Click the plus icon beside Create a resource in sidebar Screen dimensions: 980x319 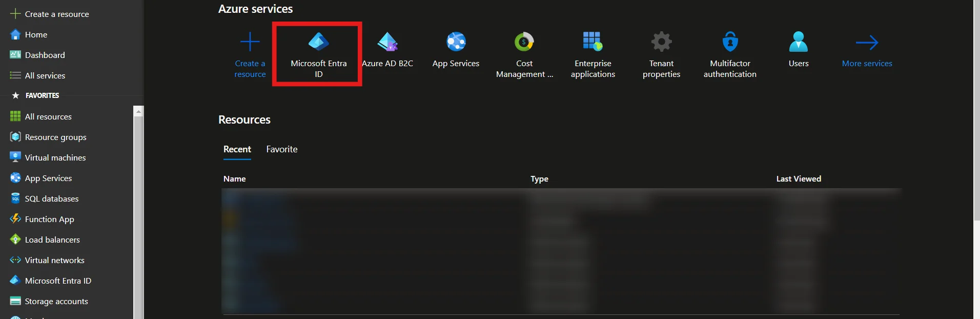pyautogui.click(x=15, y=14)
